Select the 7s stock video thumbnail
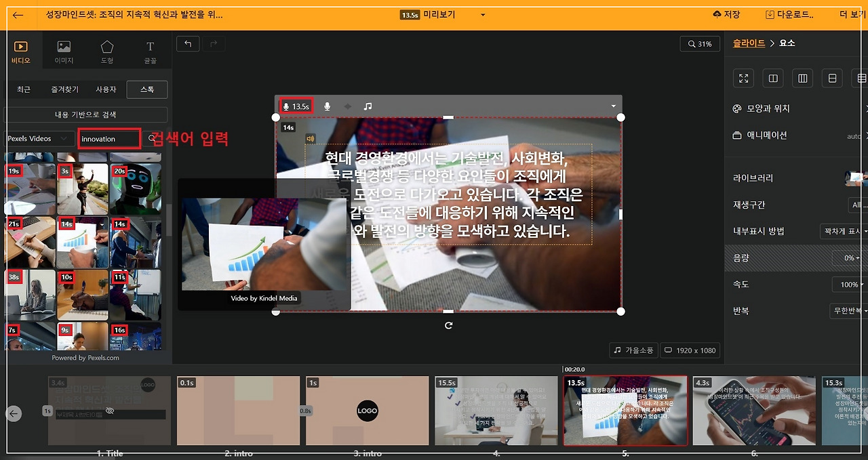 click(31, 337)
